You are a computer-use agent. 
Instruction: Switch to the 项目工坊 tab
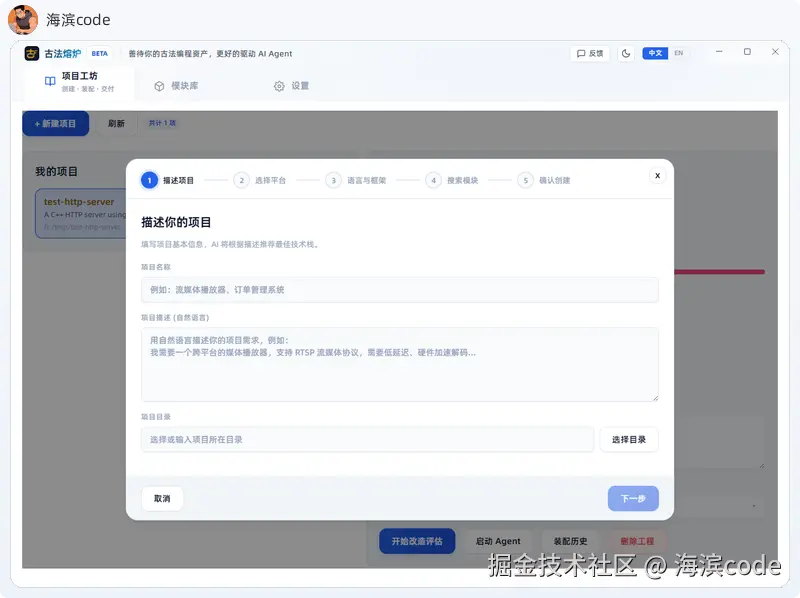pyautogui.click(x=79, y=83)
